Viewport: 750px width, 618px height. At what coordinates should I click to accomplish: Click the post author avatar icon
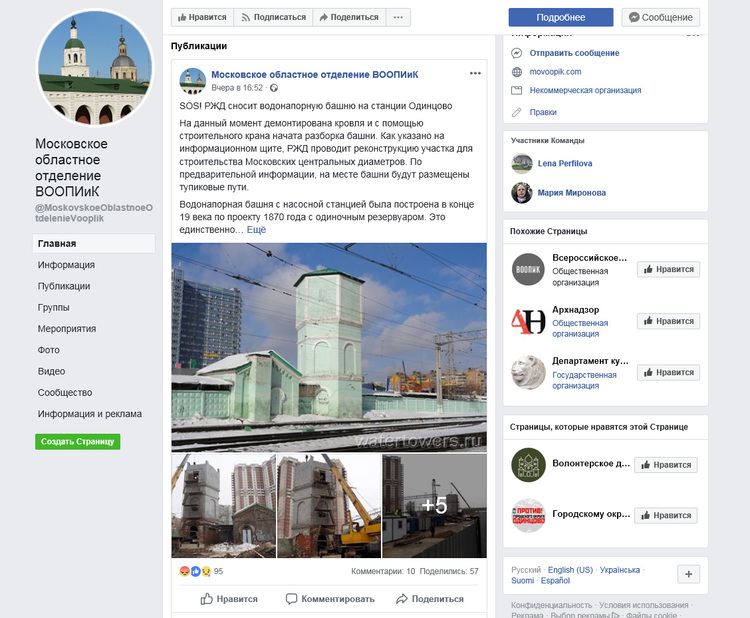click(192, 80)
